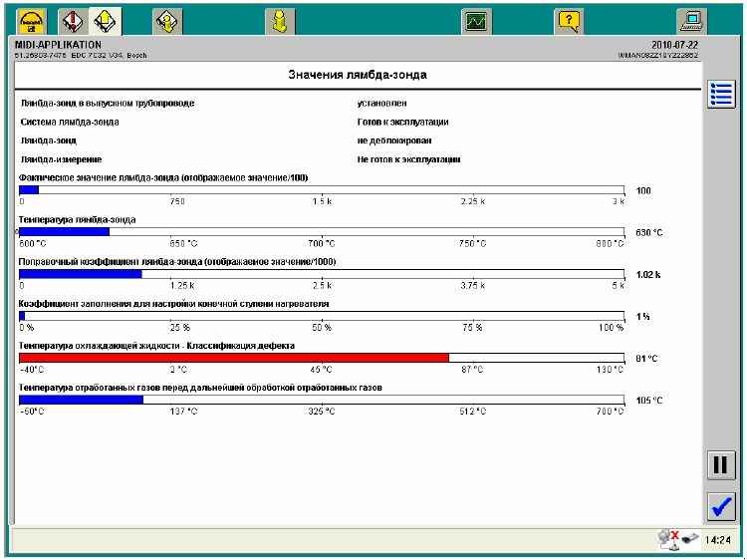
Task: Open the green graph monitor icon
Action: coord(476,19)
